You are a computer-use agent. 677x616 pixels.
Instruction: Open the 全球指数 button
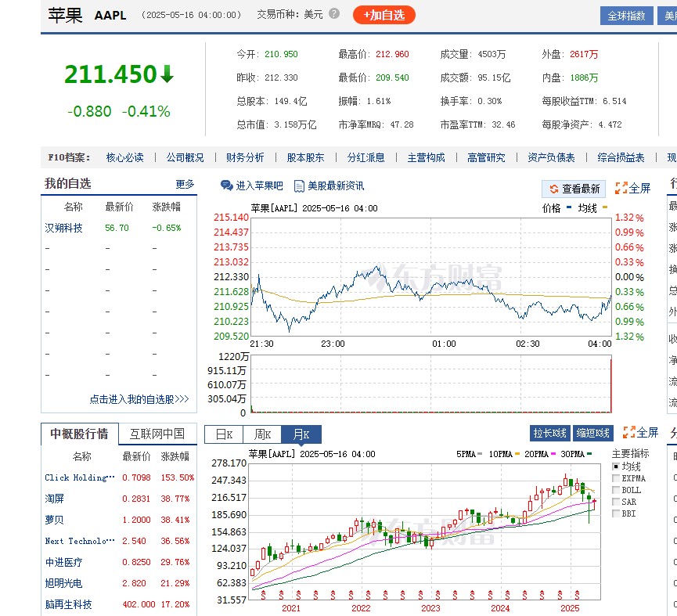626,16
